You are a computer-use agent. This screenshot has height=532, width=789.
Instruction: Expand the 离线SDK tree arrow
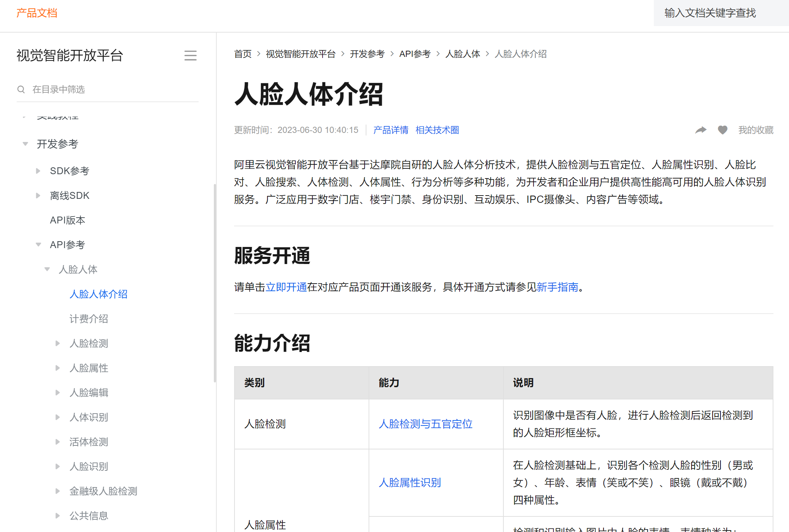pyautogui.click(x=38, y=196)
